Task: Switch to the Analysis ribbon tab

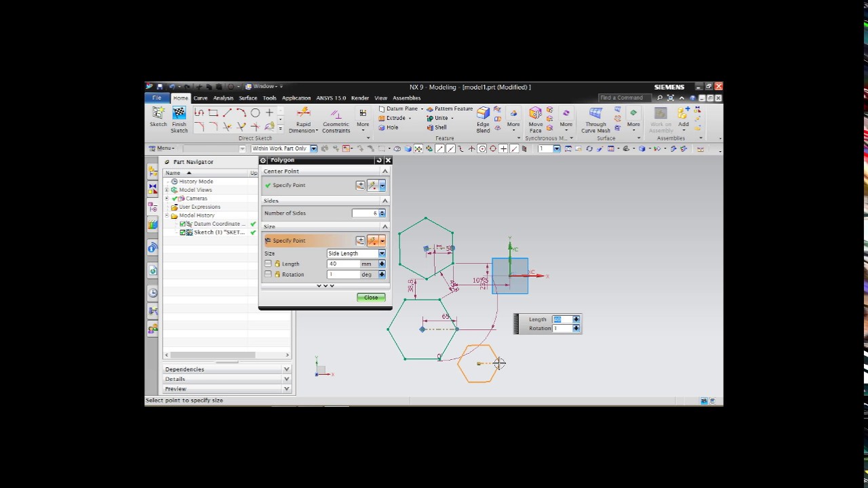Action: (223, 98)
